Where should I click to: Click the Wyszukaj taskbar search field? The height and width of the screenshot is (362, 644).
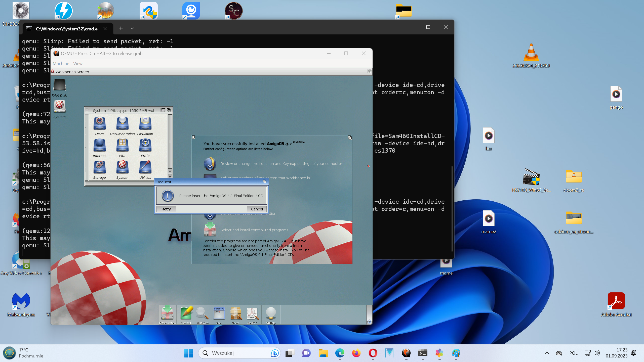239,353
